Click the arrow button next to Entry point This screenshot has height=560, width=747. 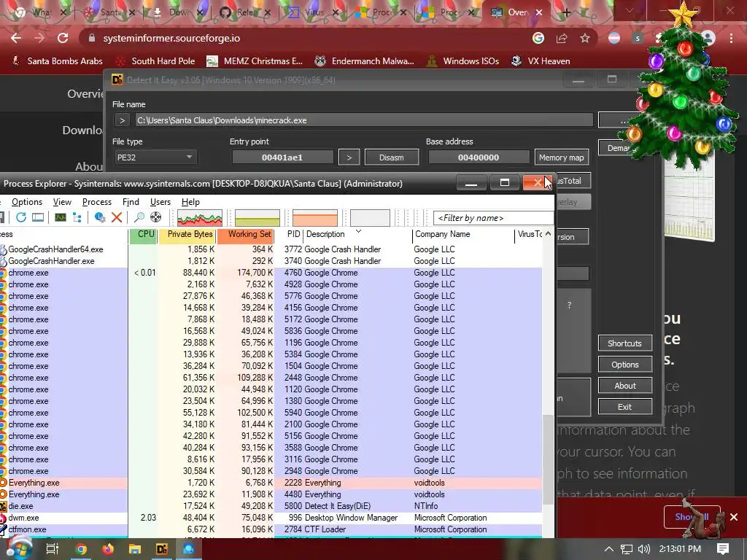pyautogui.click(x=349, y=157)
